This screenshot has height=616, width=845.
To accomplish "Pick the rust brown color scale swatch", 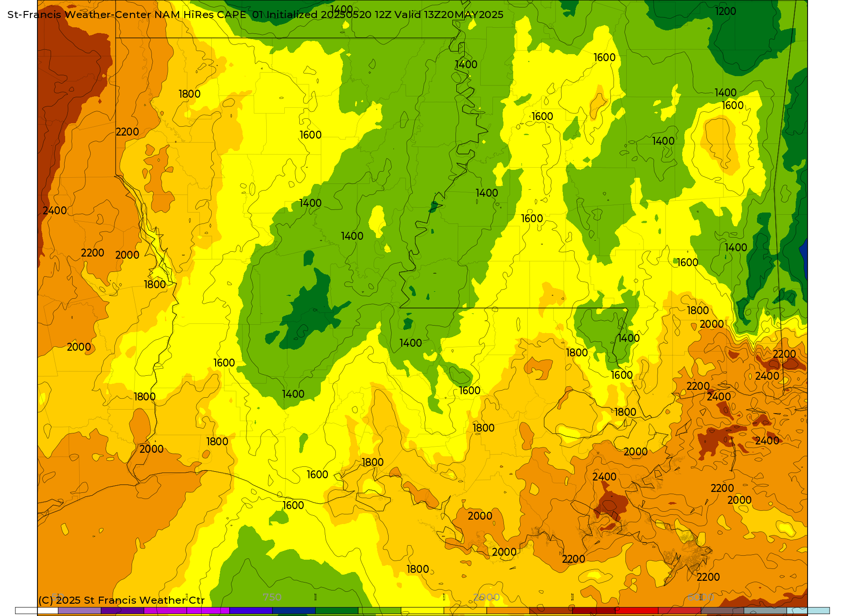I will (x=551, y=611).
